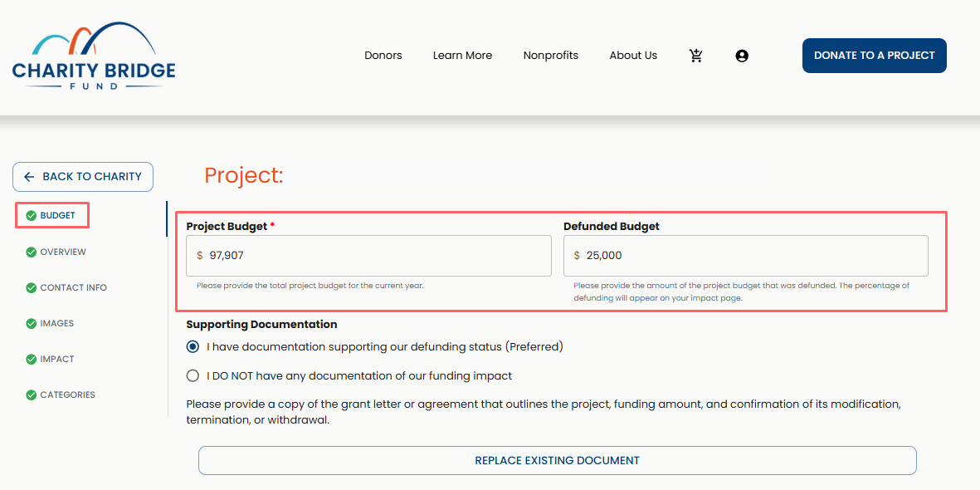Open the About Us menu
Viewport: 980px width, 490px height.
[x=633, y=56]
